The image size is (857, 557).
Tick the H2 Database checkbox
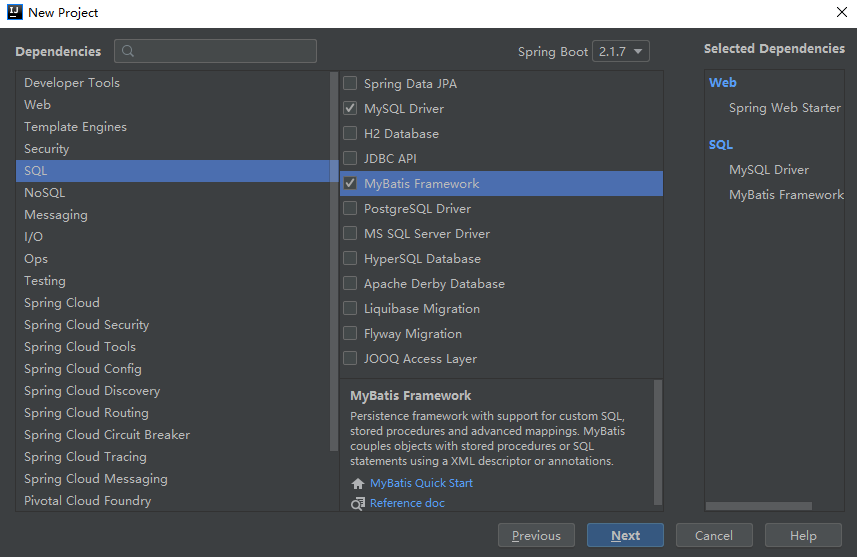[x=350, y=133]
